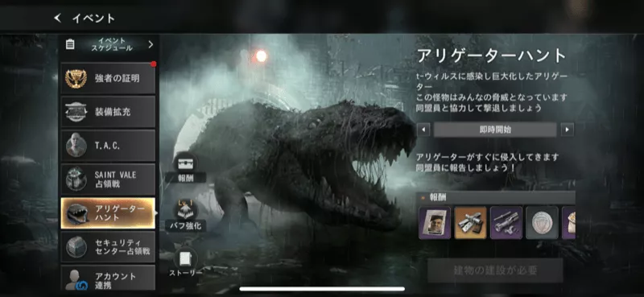644x297 pixels.
Task: Switch start time with right arrow
Action: coord(568,130)
